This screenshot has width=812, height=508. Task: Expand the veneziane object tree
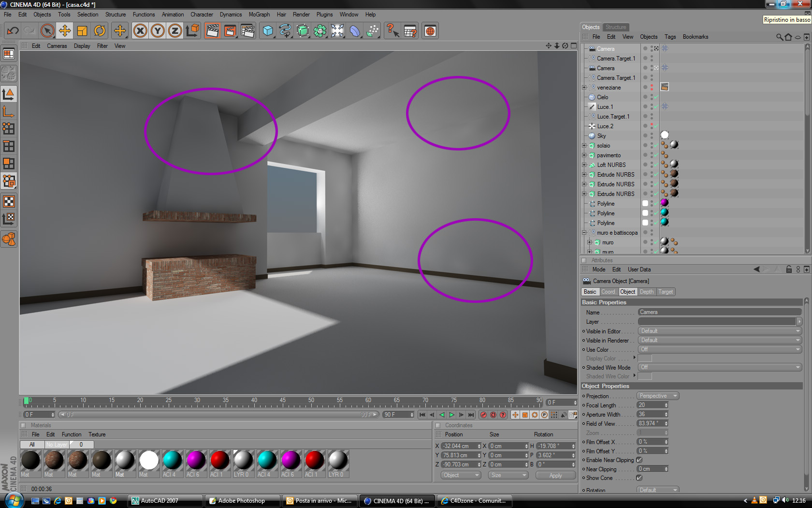[x=584, y=88]
